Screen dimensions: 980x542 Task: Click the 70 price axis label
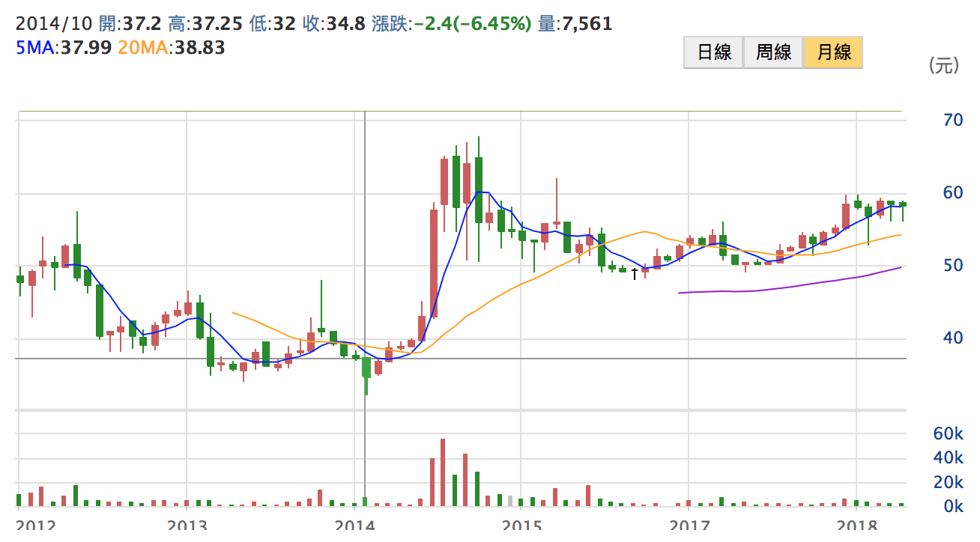point(954,120)
